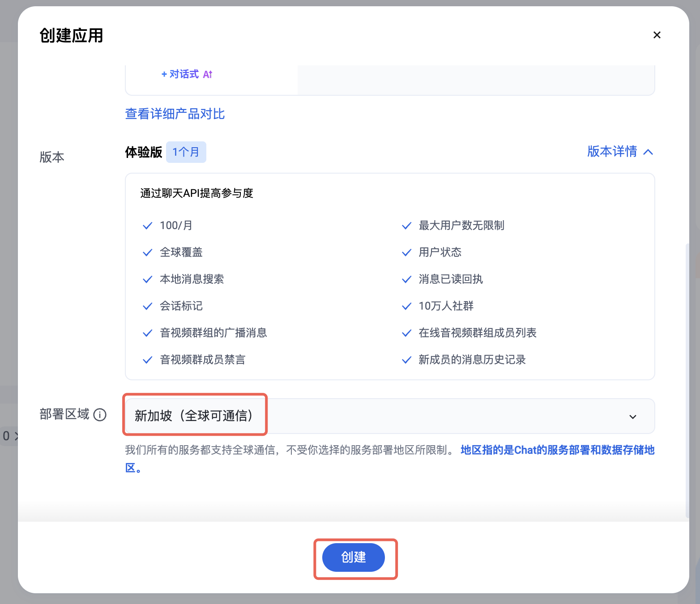Close the 创建应用 dialog
This screenshot has width=700, height=604.
[x=657, y=35]
